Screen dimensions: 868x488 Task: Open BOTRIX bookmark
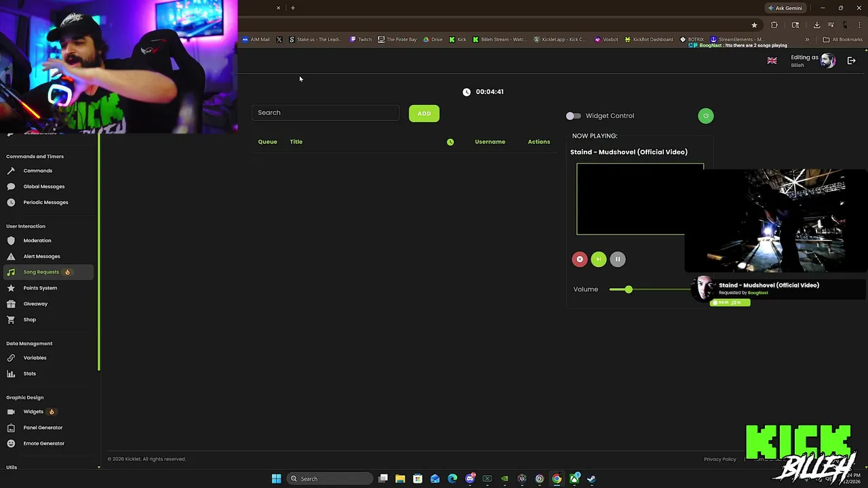point(692,39)
